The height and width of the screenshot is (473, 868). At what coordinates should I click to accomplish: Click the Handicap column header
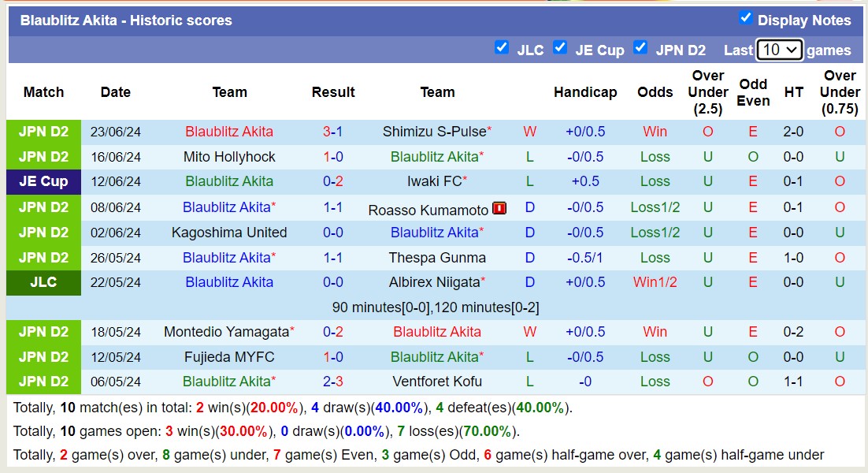click(584, 92)
